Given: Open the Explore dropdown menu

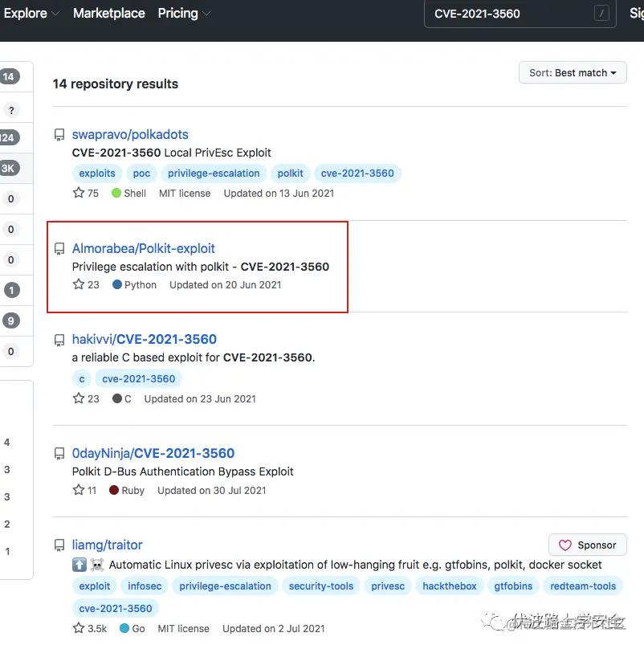Looking at the screenshot, I should click(x=31, y=13).
